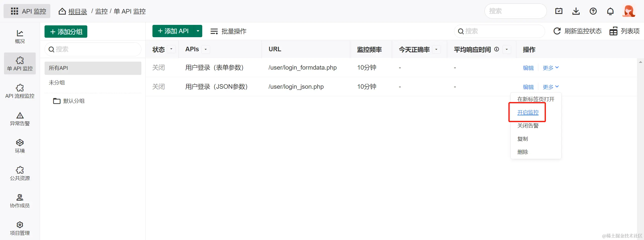Screen dimensions: 644x240
Task: Click the API list 搜索 field
Action: pyautogui.click(x=499, y=31)
